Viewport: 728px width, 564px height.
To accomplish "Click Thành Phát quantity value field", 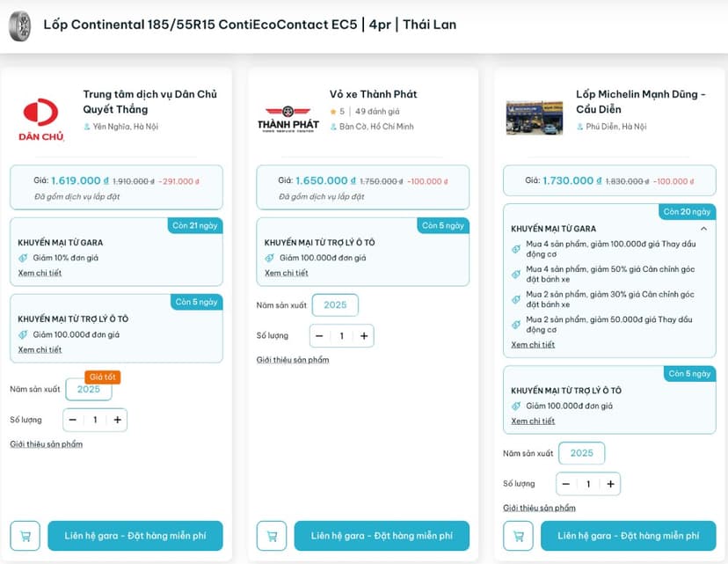I will [x=342, y=336].
